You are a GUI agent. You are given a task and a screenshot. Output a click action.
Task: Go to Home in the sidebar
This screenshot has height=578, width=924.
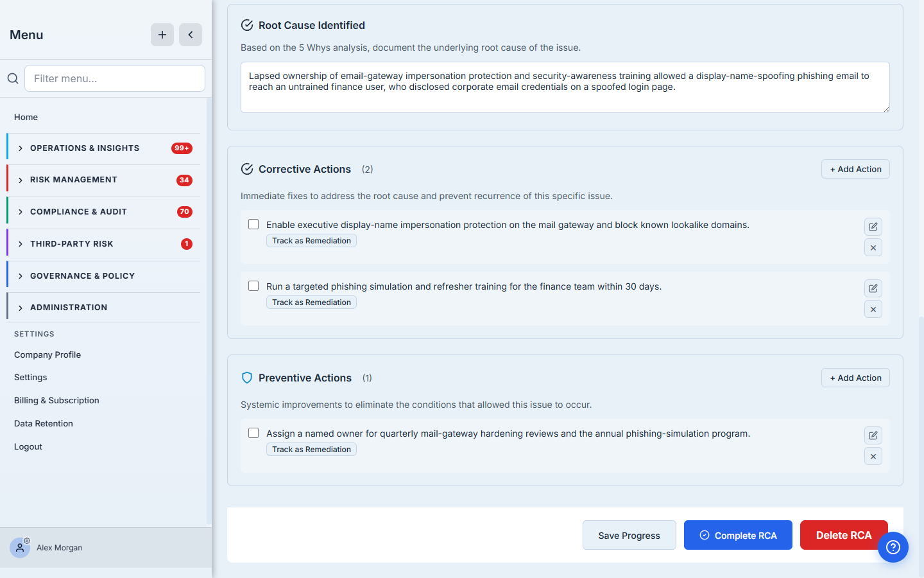(26, 117)
